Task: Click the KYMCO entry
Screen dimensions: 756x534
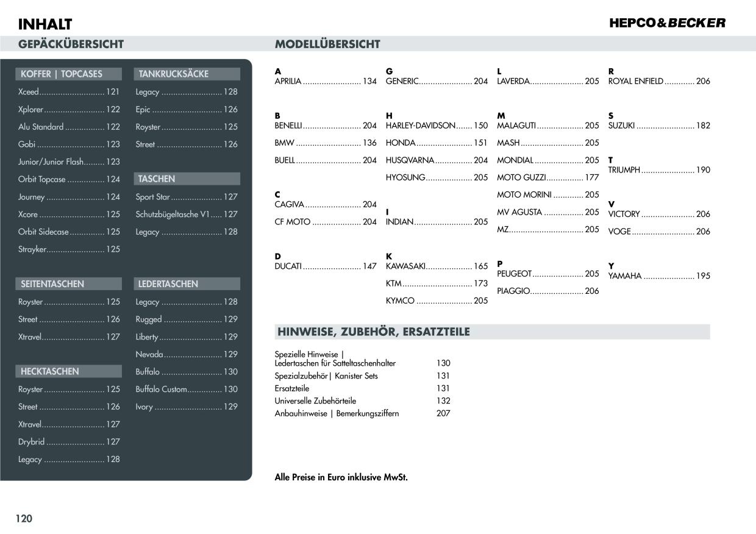Action: point(437,301)
